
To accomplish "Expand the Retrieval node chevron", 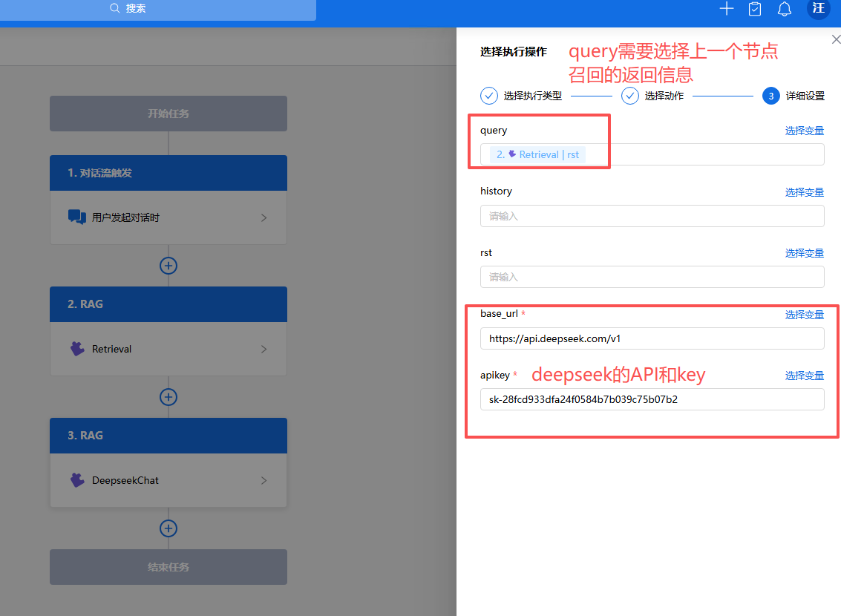I will (x=264, y=349).
